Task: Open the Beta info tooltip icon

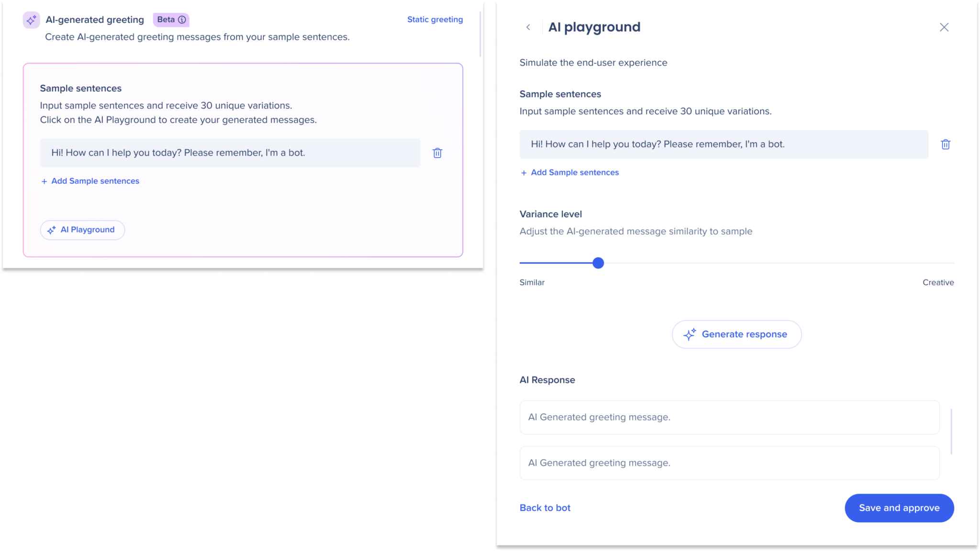Action: click(x=182, y=20)
